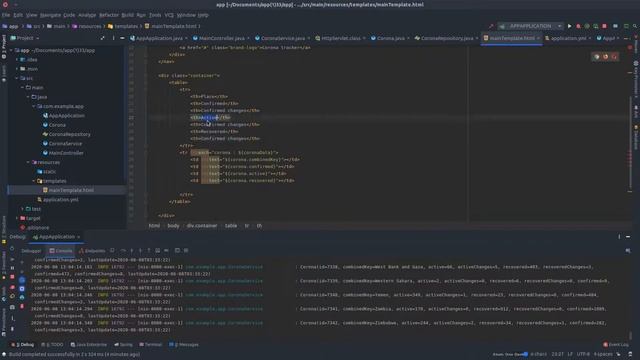Click View Breakpoints red icon in Debug sidebar
The image size is (640, 360).
click(x=12, y=287)
